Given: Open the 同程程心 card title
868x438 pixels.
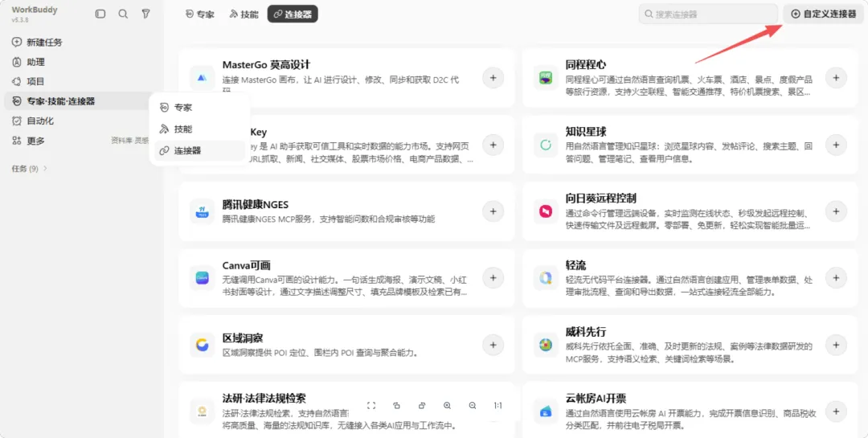Looking at the screenshot, I should [x=586, y=65].
